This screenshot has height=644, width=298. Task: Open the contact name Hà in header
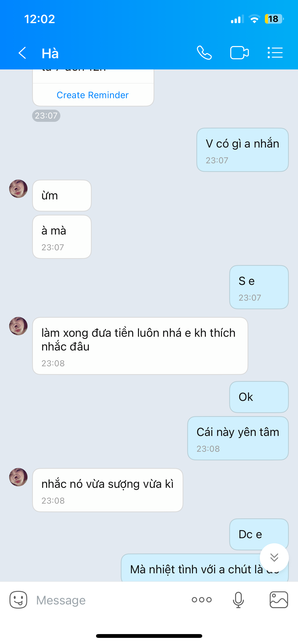(x=50, y=53)
